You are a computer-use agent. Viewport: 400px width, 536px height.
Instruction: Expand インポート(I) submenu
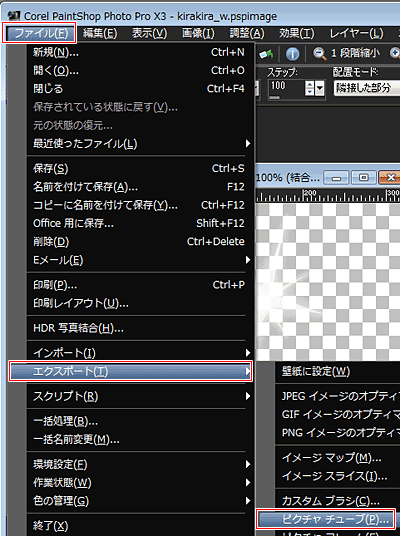[x=139, y=353]
